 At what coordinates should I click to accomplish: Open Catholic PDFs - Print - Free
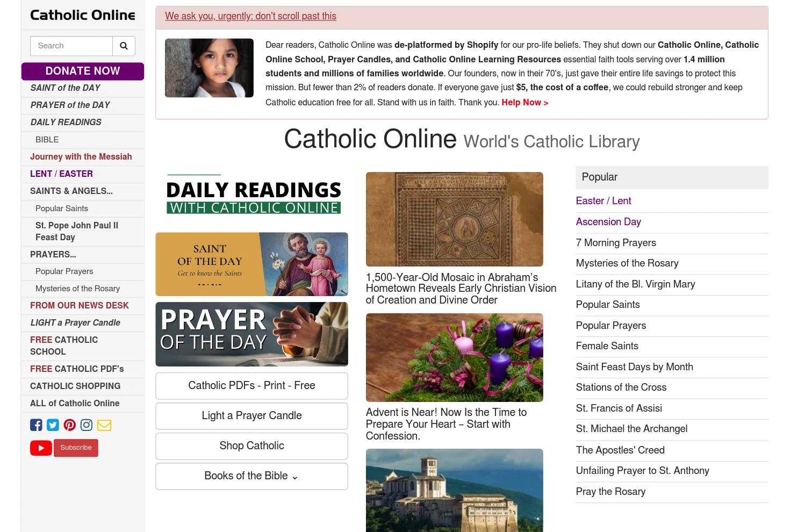pos(251,386)
